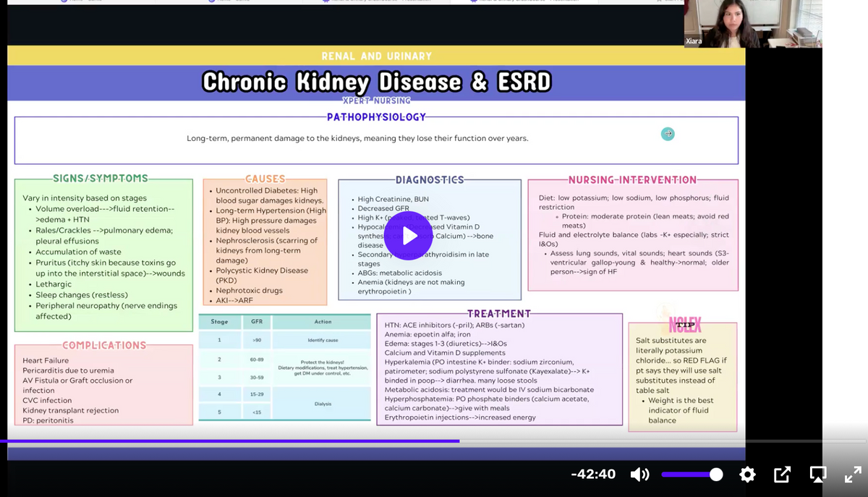The width and height of the screenshot is (868, 497).
Task: Click the large purple play button
Action: 409,236
